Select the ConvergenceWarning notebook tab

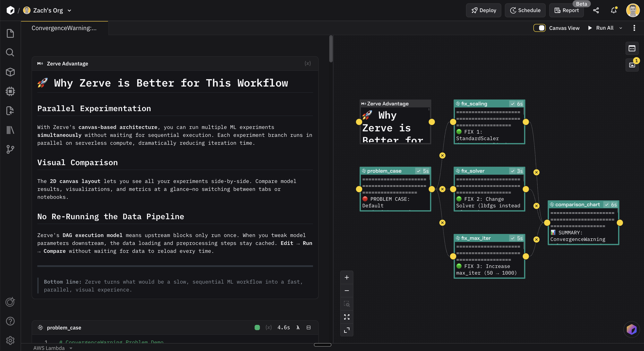(x=64, y=28)
